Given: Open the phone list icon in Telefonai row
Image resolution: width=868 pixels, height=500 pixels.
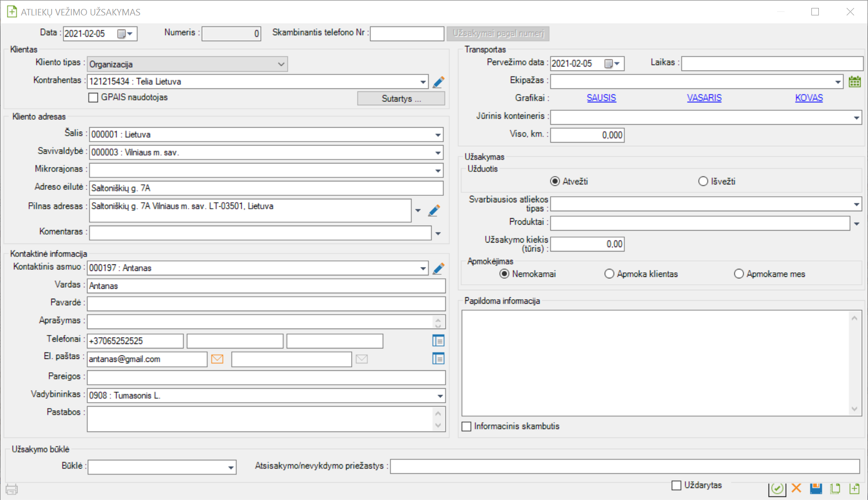Looking at the screenshot, I should [x=438, y=341].
